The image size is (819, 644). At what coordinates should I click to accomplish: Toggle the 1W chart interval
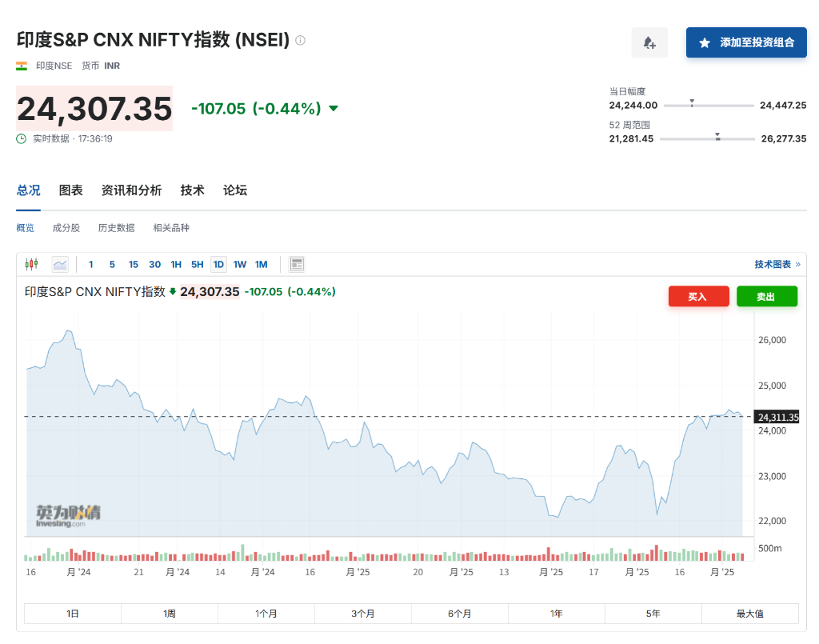[240, 264]
